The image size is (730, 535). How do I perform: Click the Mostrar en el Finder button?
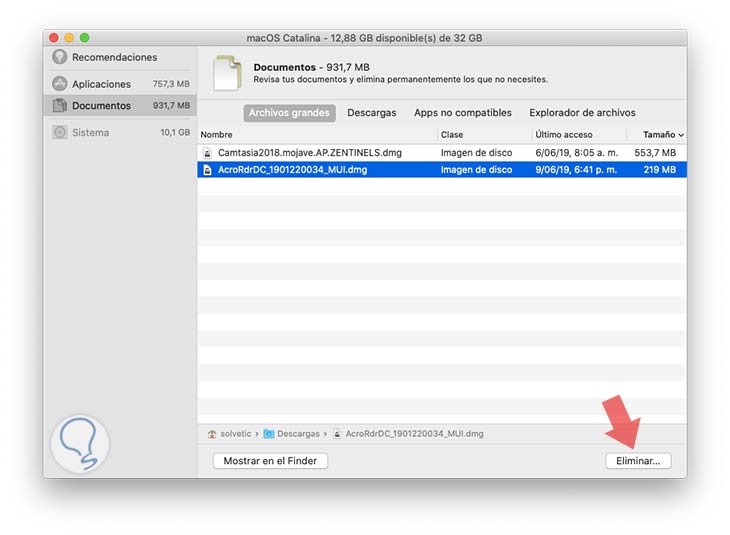click(270, 461)
